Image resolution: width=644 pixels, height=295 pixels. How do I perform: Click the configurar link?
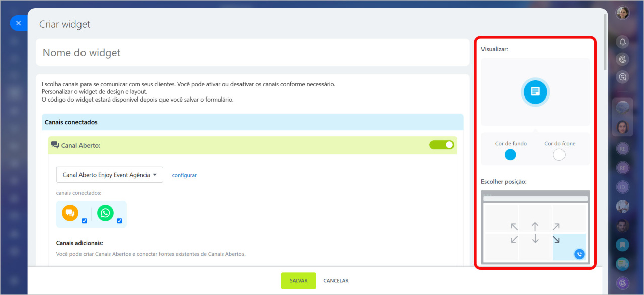tap(184, 175)
